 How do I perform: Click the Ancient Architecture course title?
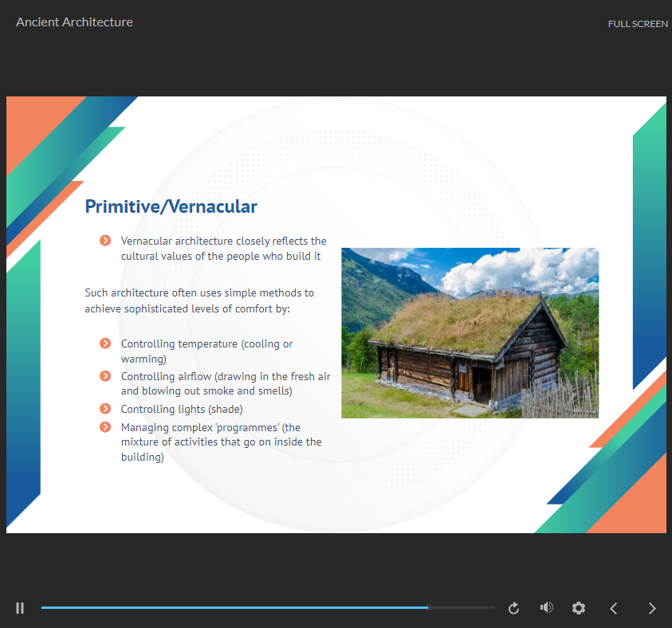click(74, 22)
